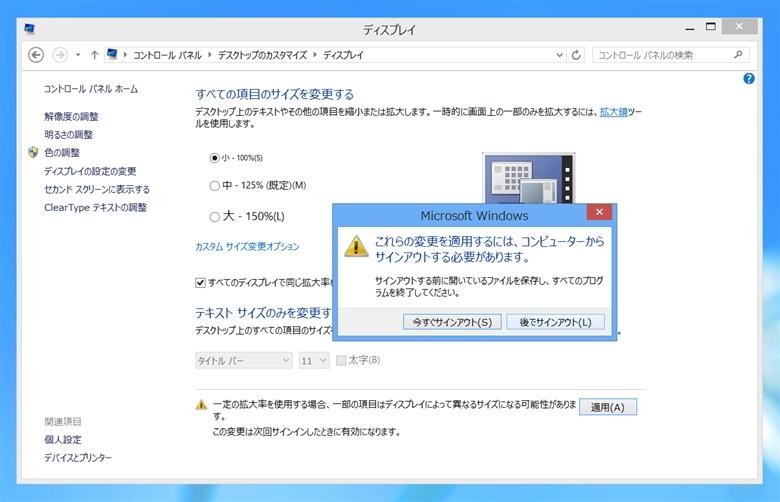Open 色の調整 link

(x=62, y=153)
